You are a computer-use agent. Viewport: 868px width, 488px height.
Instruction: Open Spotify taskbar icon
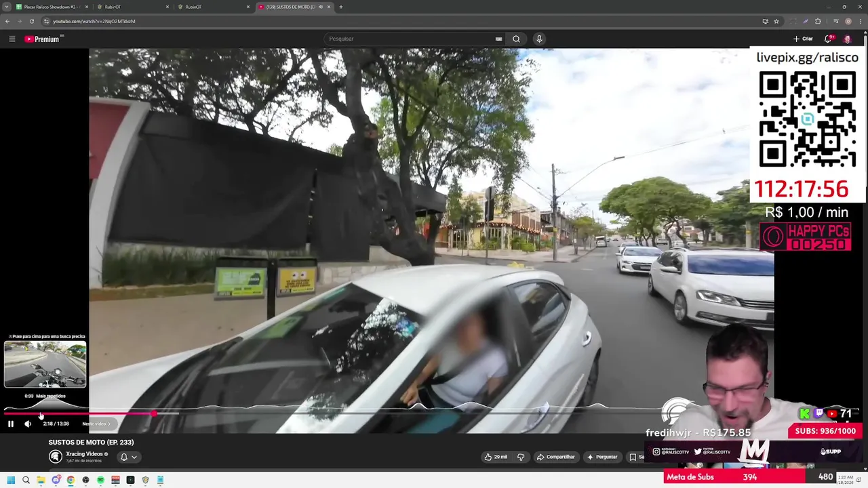tap(100, 480)
